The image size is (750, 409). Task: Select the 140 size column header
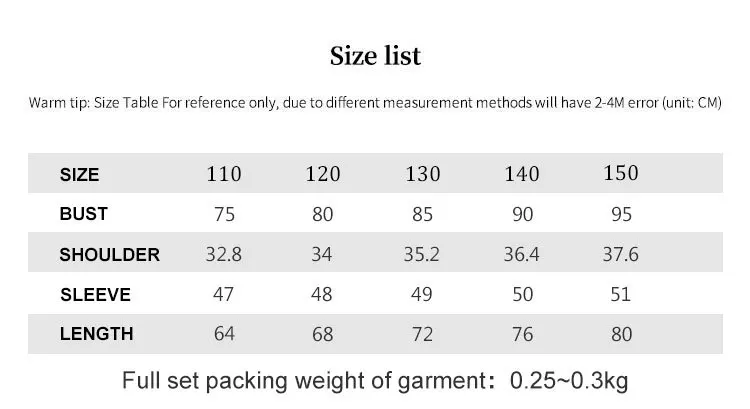[x=522, y=174]
